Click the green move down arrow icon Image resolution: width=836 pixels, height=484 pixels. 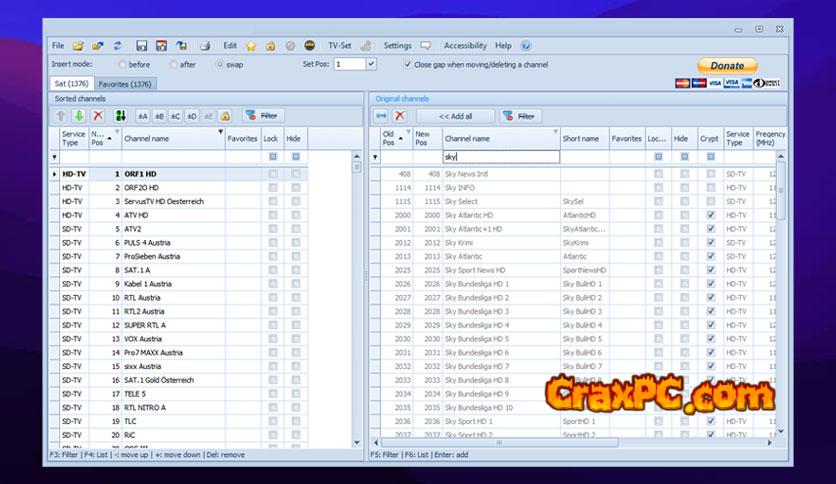[x=79, y=116]
